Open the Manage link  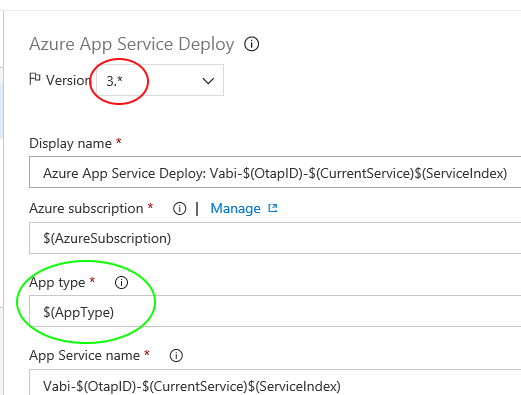(x=235, y=209)
